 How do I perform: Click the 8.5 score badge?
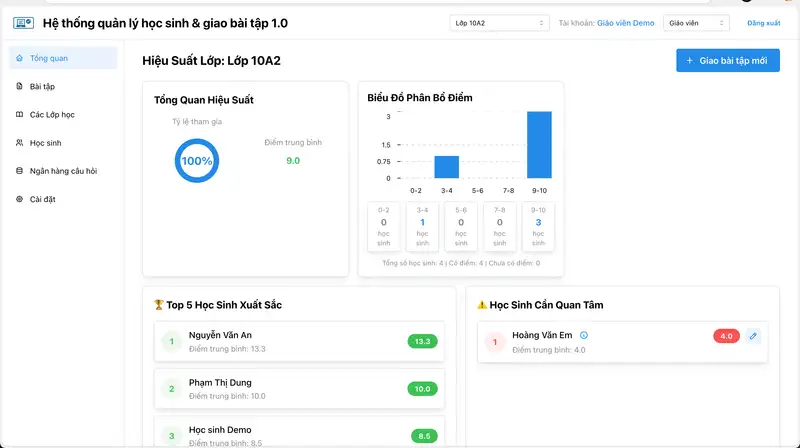coord(424,436)
